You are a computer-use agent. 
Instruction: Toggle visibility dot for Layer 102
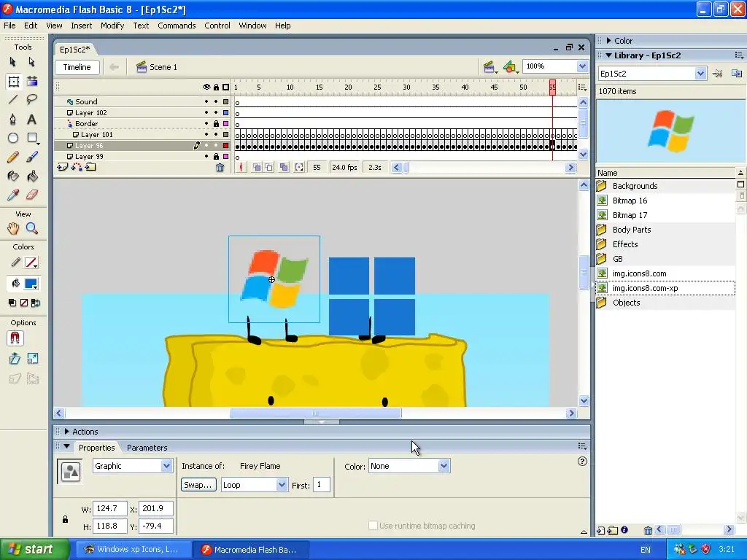tap(206, 112)
